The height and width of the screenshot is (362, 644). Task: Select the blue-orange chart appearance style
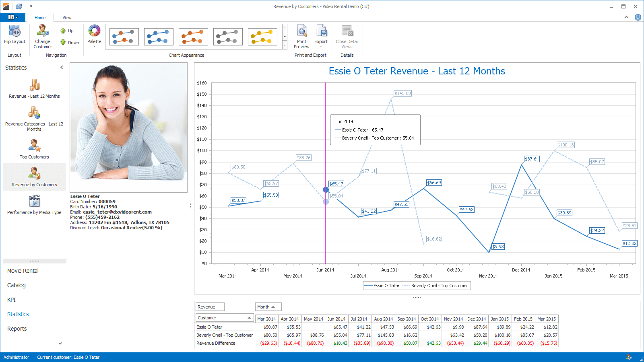point(124,37)
